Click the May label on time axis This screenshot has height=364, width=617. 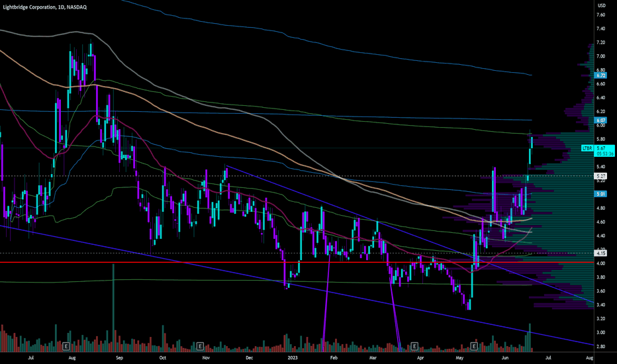click(459, 357)
